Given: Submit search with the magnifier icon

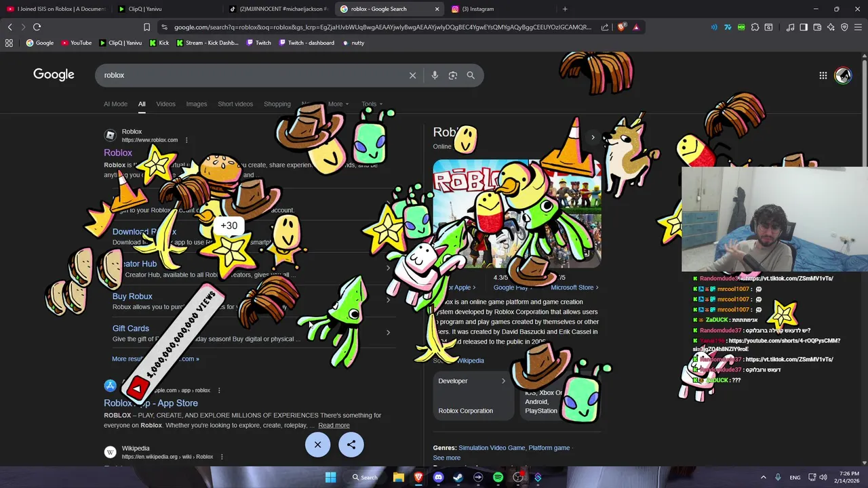Looking at the screenshot, I should coord(471,75).
